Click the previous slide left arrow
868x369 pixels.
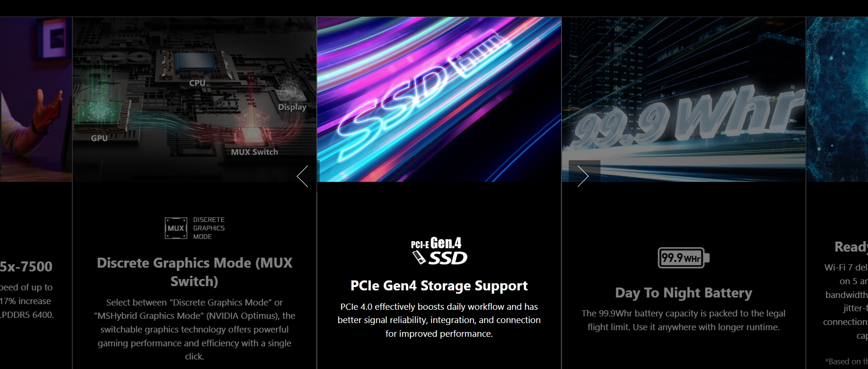point(303,176)
